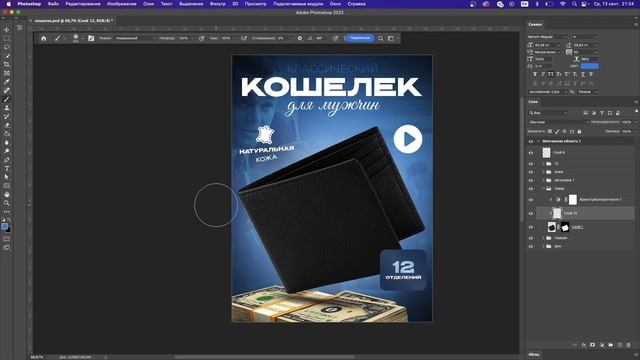Click the lock image pixels brush icon

557,131
